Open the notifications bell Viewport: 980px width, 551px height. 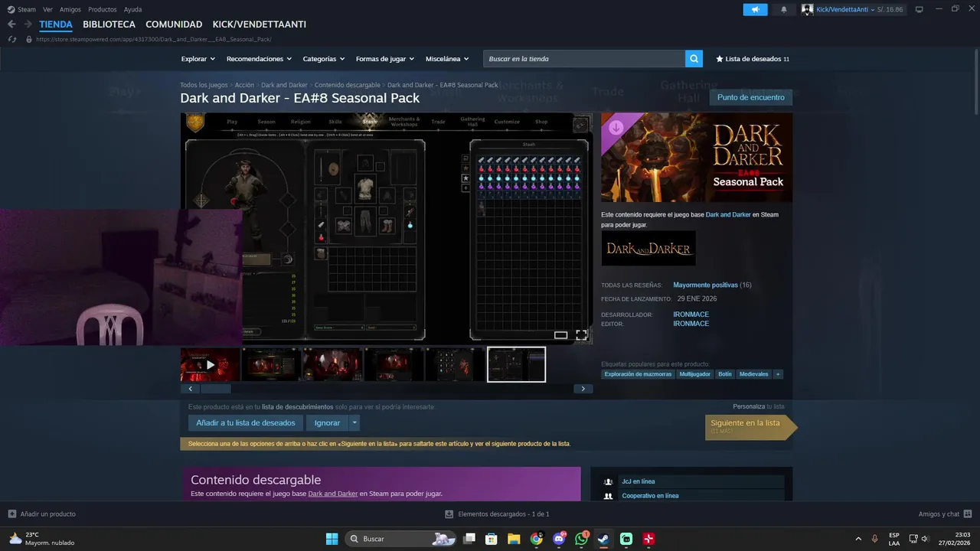[x=783, y=9]
